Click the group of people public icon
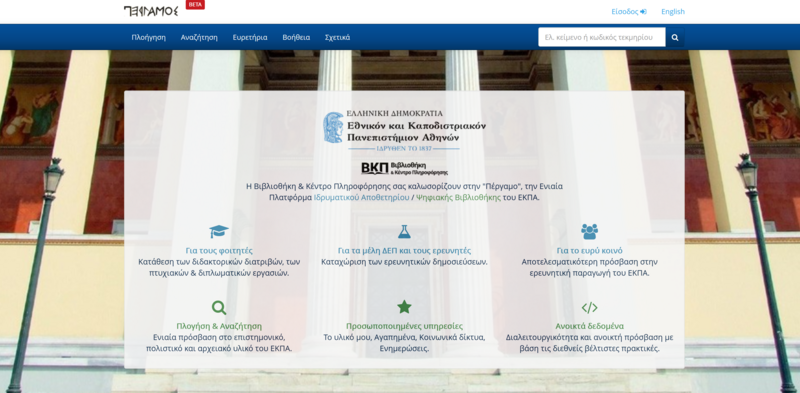 tap(589, 232)
